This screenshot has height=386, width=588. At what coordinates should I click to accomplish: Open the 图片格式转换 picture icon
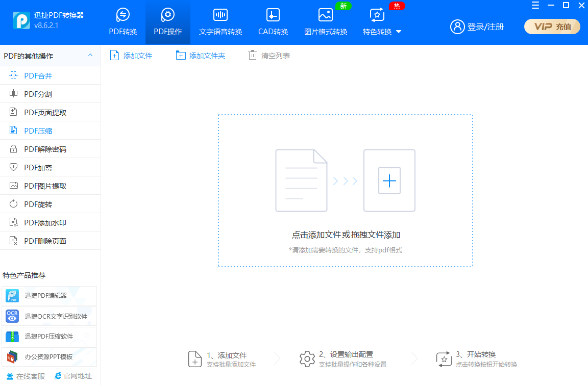pos(326,15)
